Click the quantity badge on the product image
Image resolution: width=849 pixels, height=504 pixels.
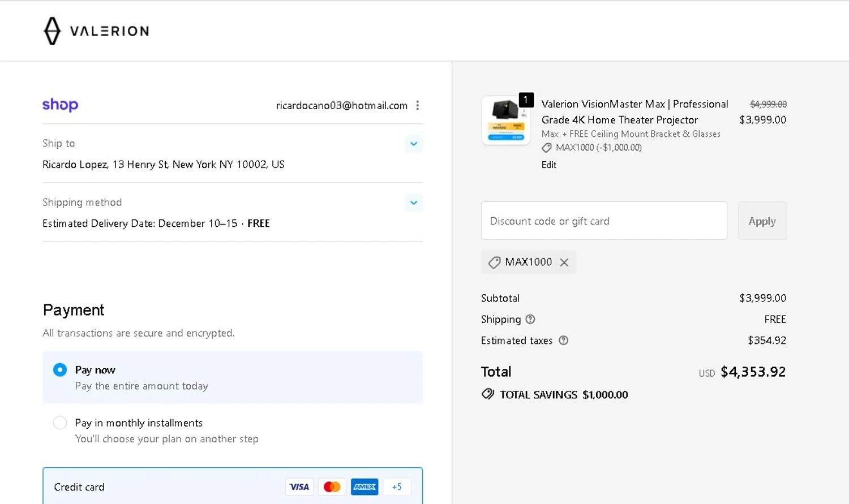[526, 100]
